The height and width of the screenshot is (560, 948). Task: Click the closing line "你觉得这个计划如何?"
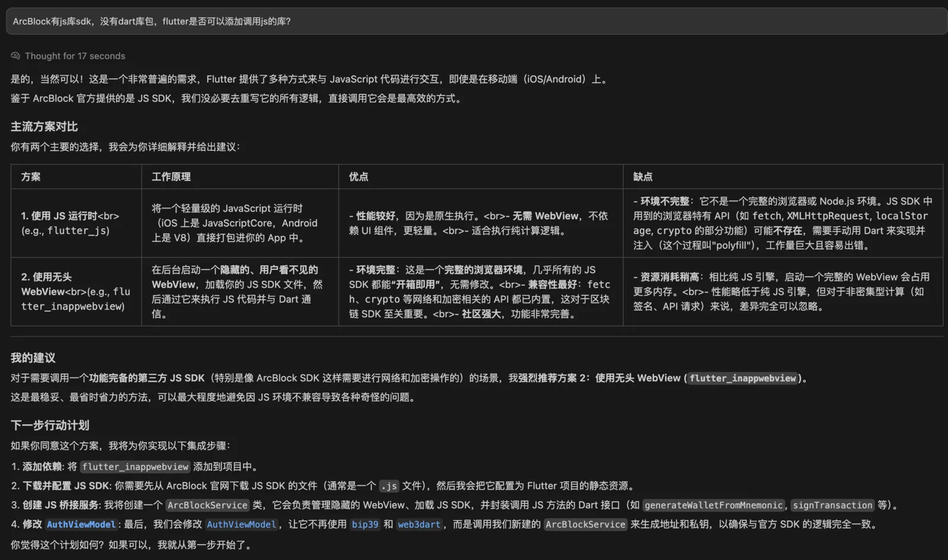132,545
